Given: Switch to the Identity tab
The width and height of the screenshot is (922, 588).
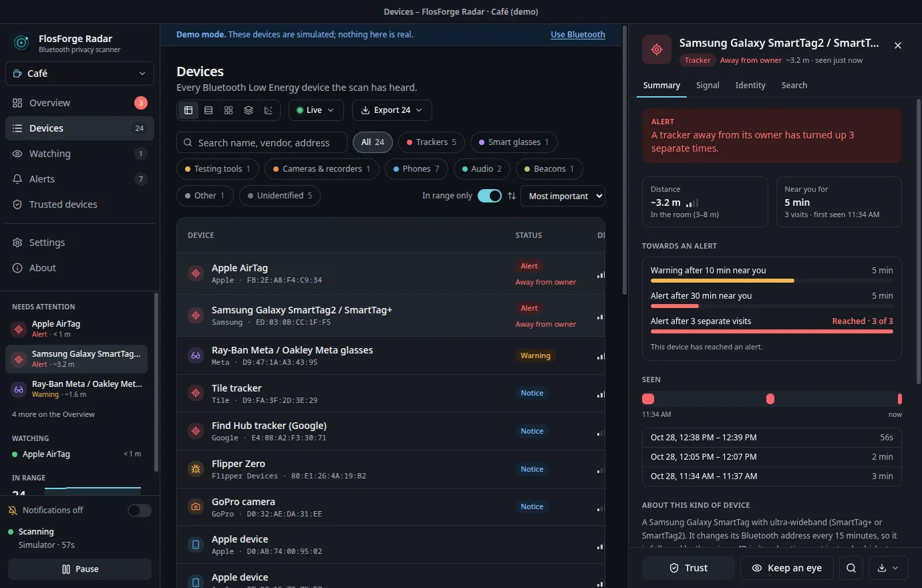Looking at the screenshot, I should click(x=750, y=86).
